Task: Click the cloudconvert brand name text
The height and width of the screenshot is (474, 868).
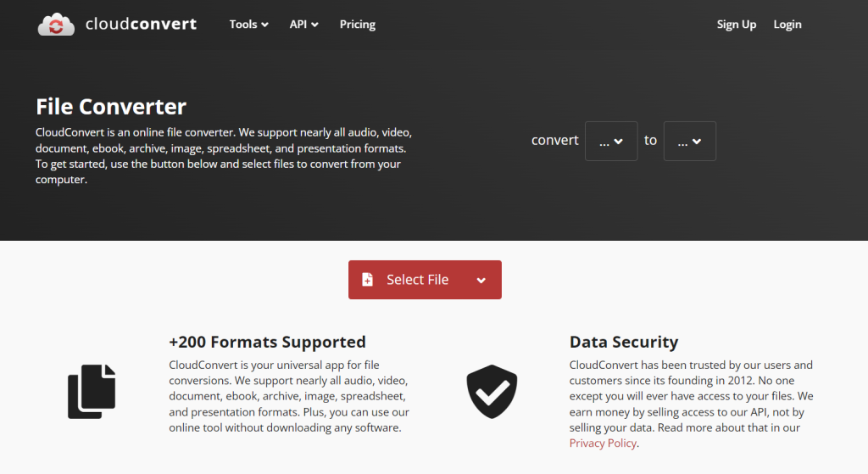Action: [141, 25]
